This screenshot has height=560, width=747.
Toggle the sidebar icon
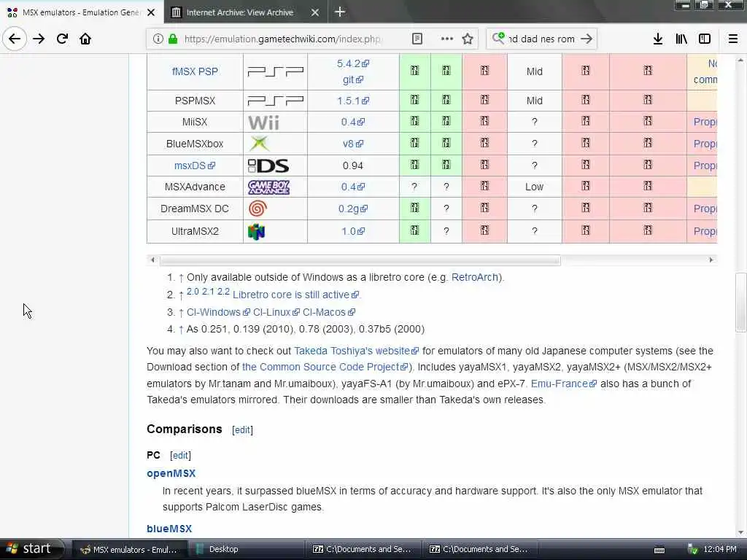(705, 39)
